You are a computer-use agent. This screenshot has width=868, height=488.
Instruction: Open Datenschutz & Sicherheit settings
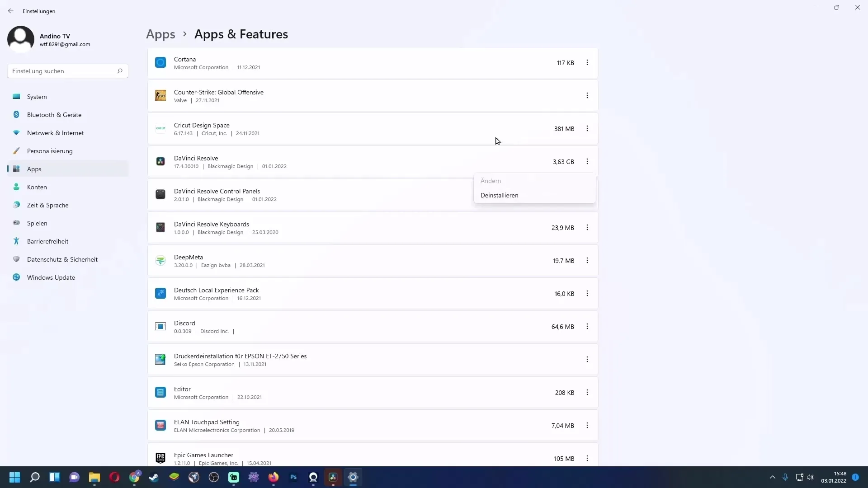(x=68, y=259)
